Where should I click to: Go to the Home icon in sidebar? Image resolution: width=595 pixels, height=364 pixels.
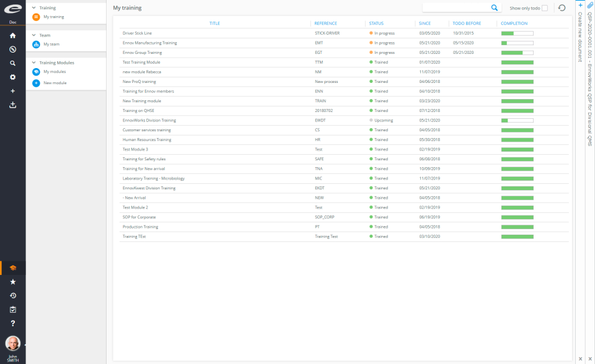click(x=12, y=35)
